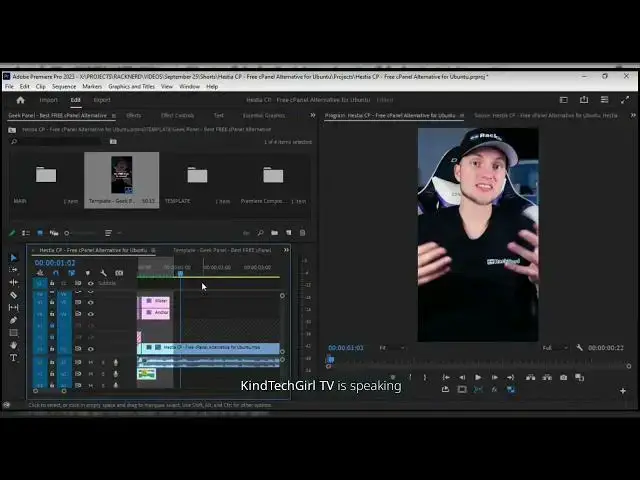Expand hidden timeline sequence tabs

(x=286, y=250)
